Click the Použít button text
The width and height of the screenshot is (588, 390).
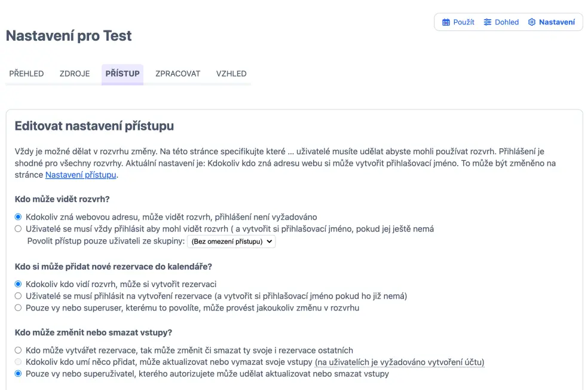coord(464,22)
